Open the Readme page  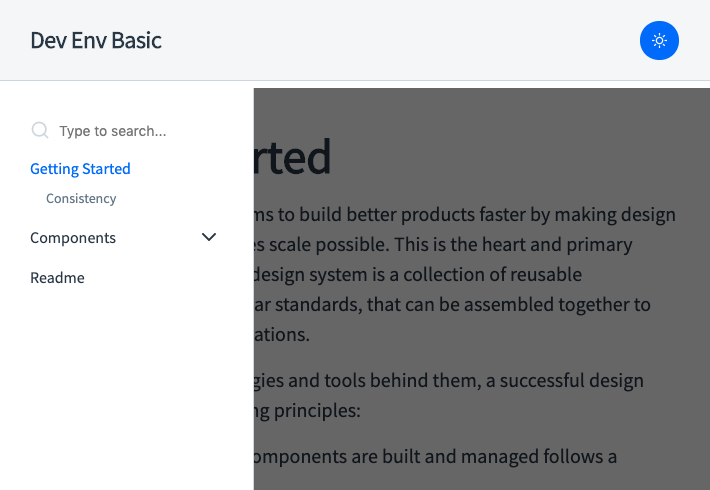point(57,278)
